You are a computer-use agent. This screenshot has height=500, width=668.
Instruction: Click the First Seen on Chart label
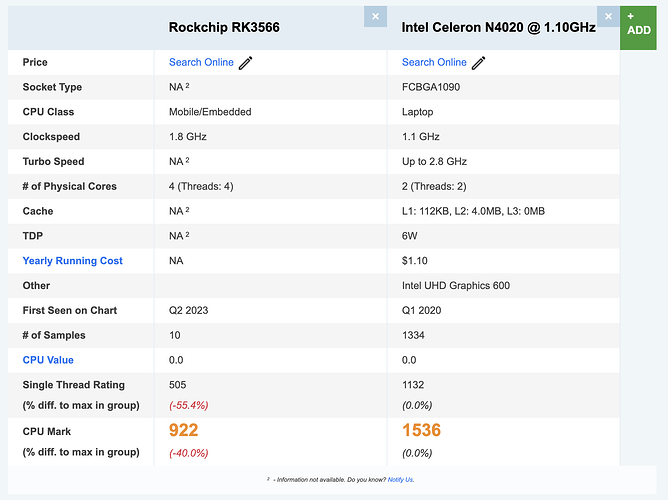(69, 310)
